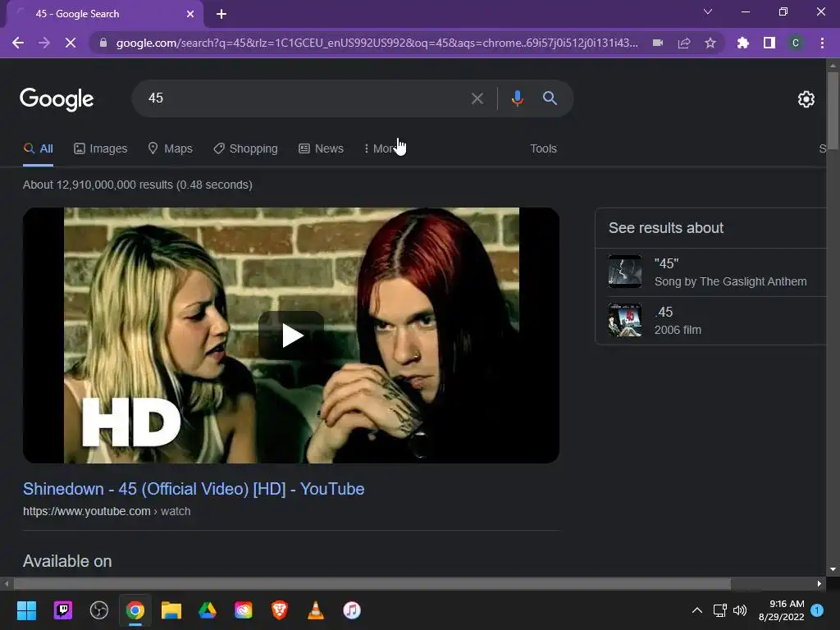Open the Windows Start menu
This screenshot has height=630, width=840.
click(26, 610)
